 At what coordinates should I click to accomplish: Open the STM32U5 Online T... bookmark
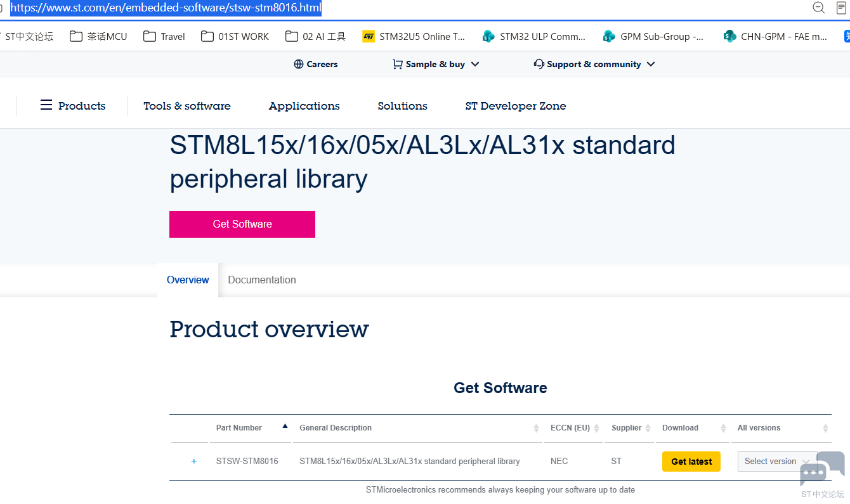pos(414,36)
